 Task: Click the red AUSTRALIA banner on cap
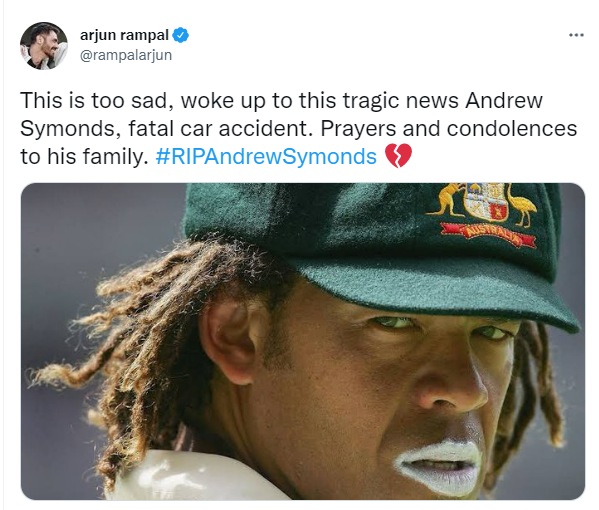[489, 233]
